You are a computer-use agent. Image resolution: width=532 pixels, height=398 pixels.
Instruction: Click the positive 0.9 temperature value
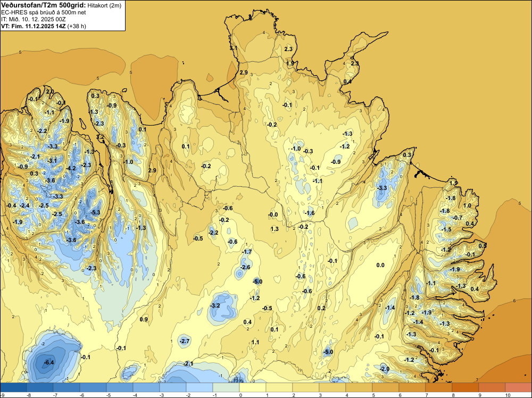(144, 319)
